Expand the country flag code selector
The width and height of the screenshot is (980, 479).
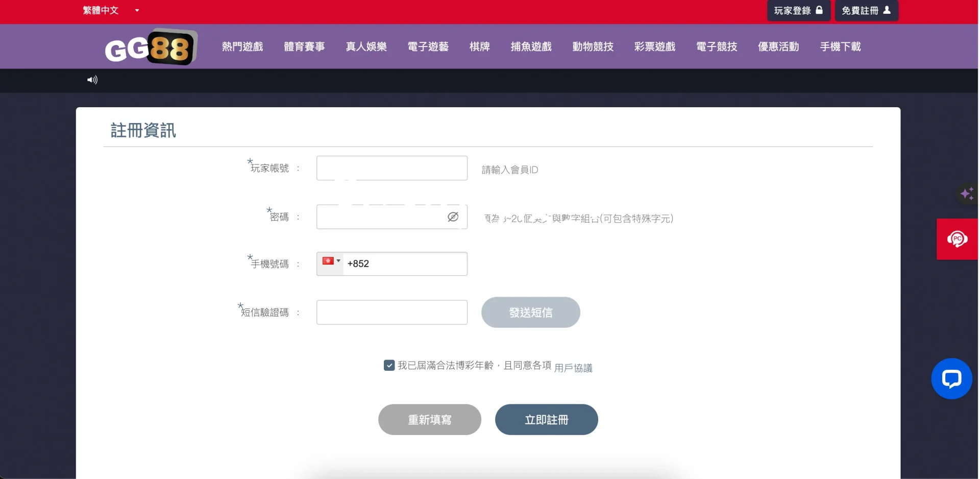pos(330,261)
